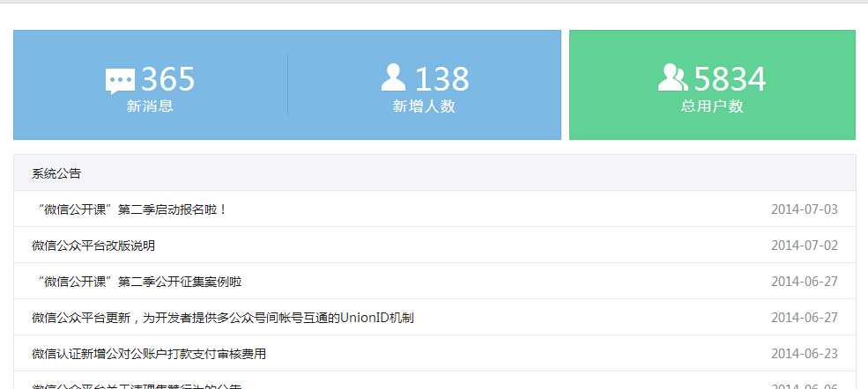Open the partially visible last announcement row
Image resolution: width=868 pixels, height=389 pixels.
(434, 381)
